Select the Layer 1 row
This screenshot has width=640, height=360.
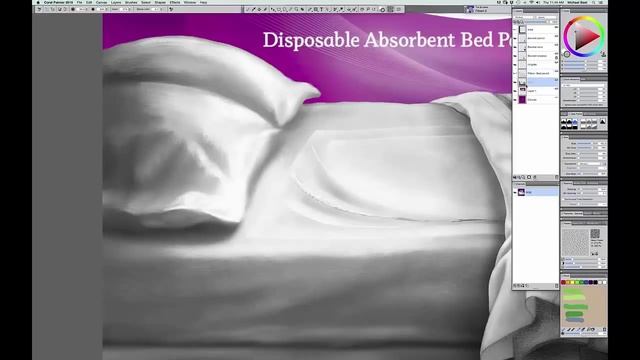tap(536, 91)
